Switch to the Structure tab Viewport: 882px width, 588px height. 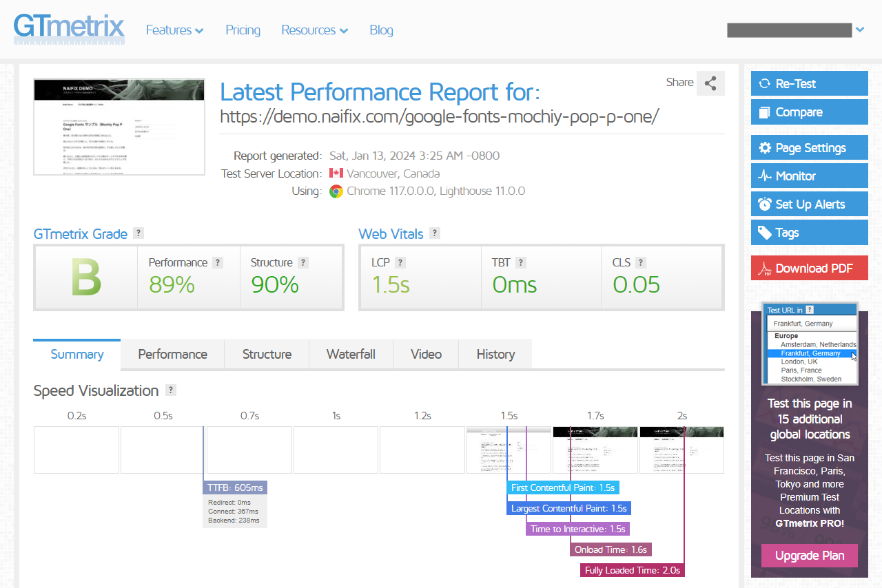pyautogui.click(x=267, y=354)
